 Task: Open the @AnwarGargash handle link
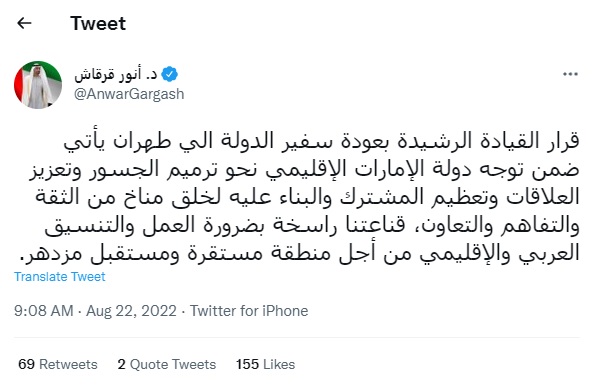coord(129,94)
